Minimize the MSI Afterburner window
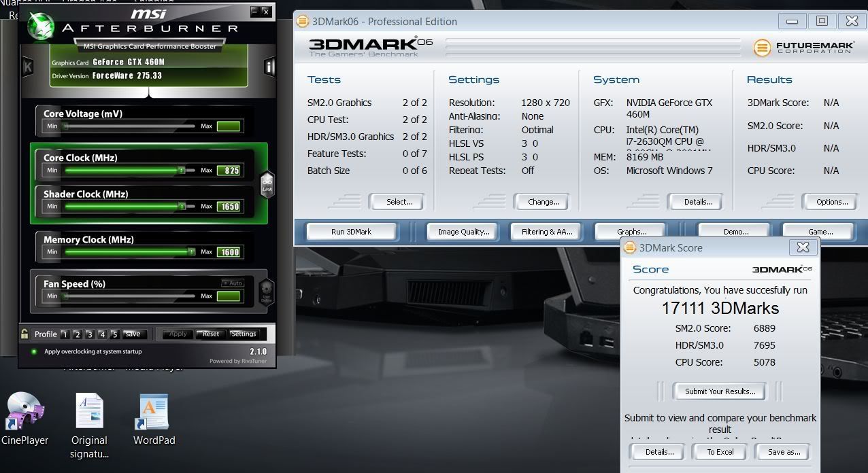 click(x=254, y=12)
